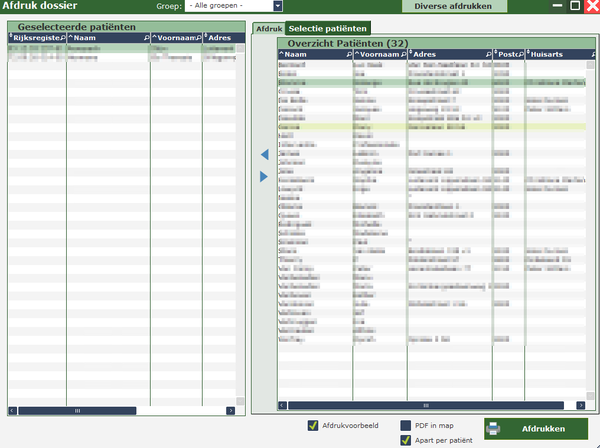Click search icon in overview Adres column
This screenshot has height=448, width=600.
click(x=488, y=54)
